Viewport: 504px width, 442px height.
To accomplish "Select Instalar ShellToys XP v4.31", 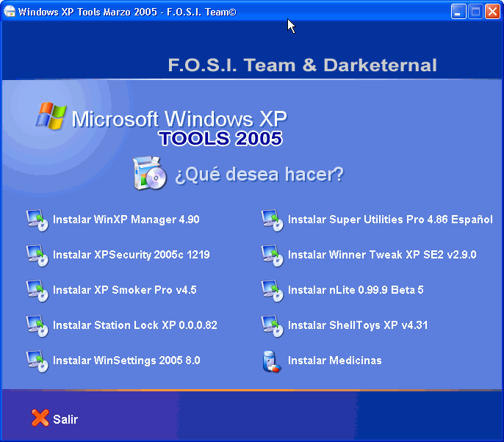I will [x=358, y=325].
